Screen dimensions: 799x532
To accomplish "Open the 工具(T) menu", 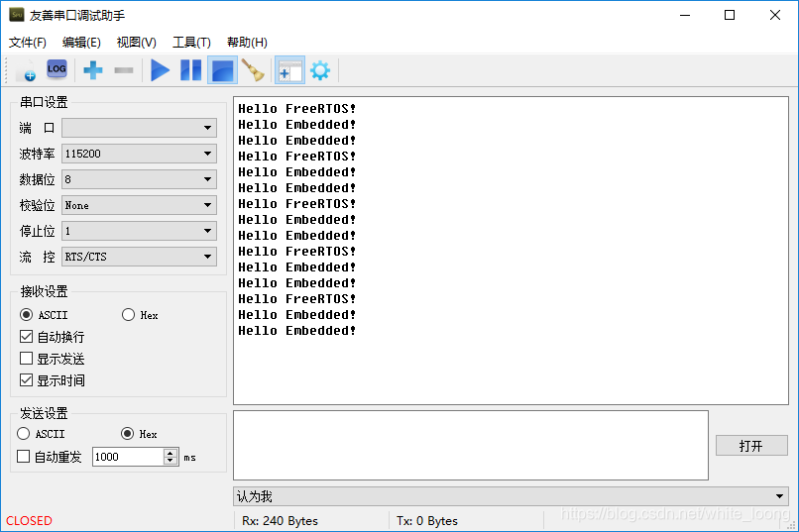I will 191,43.
